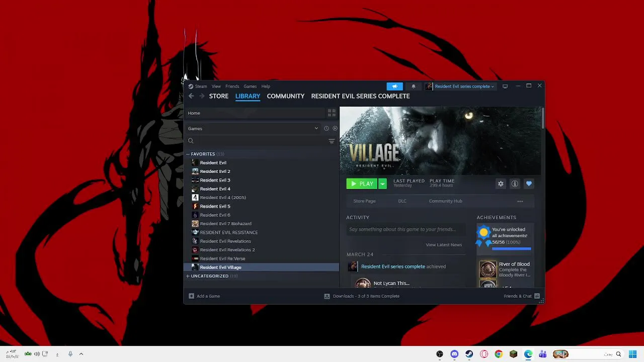Open Resident Evil series complete account dropdown

[464, 86]
